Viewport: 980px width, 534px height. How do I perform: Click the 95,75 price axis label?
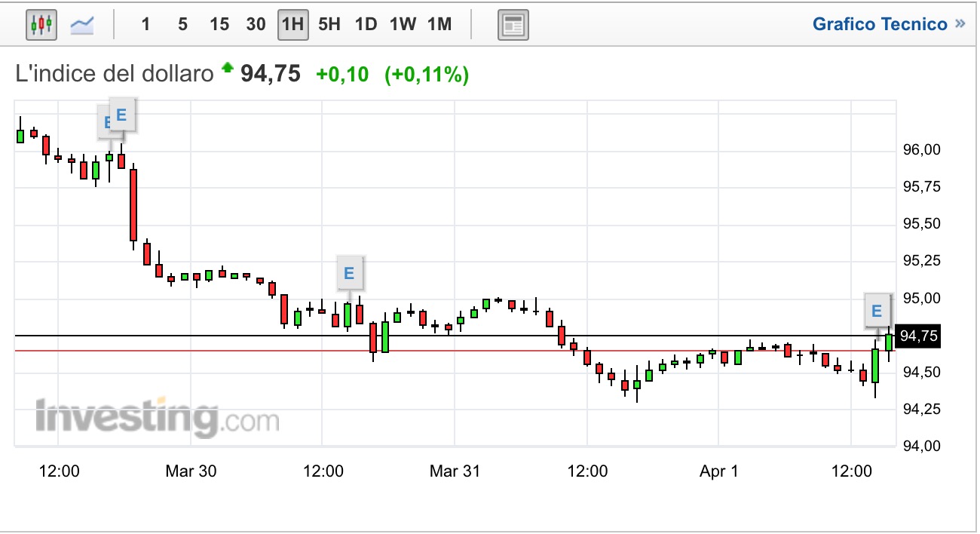[921, 187]
